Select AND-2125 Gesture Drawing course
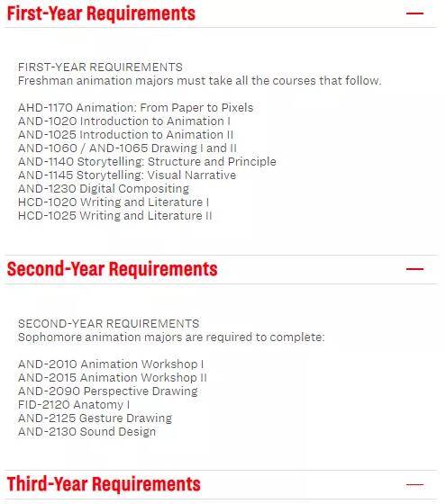The height and width of the screenshot is (504, 446). point(95,418)
